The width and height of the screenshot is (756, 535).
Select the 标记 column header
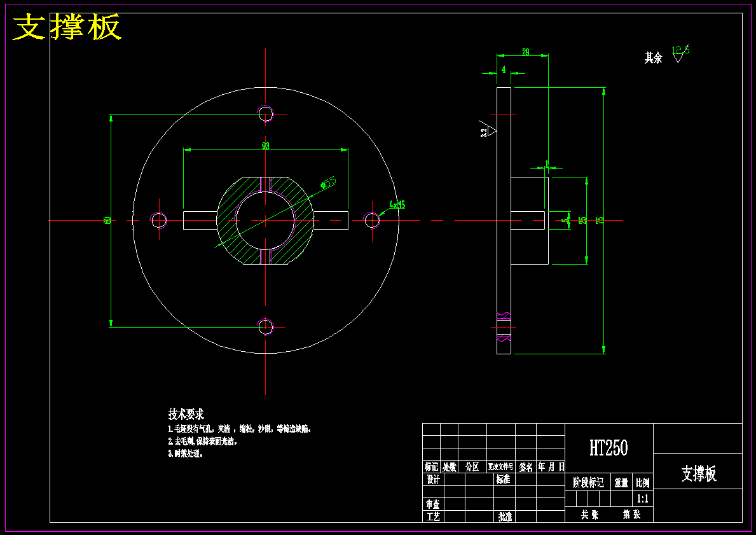432,466
